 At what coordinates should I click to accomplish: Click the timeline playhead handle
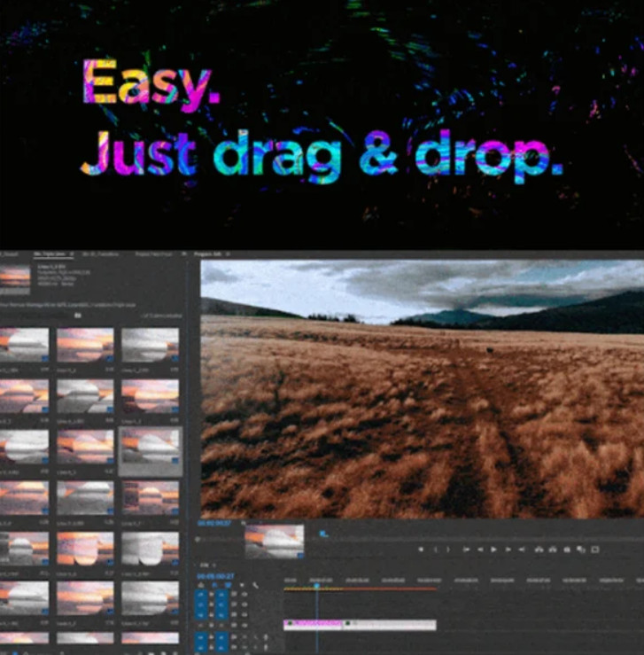[317, 586]
